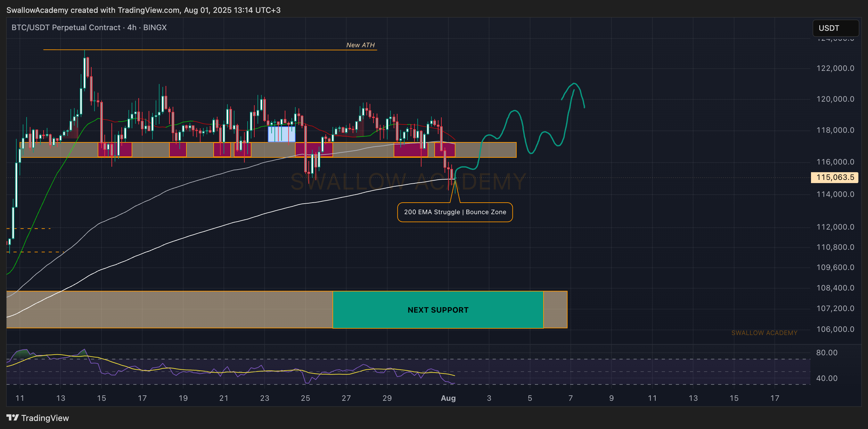Screen dimensions: 868x429
Task: Click the 122,000.0 price axis label
Action: pos(835,68)
